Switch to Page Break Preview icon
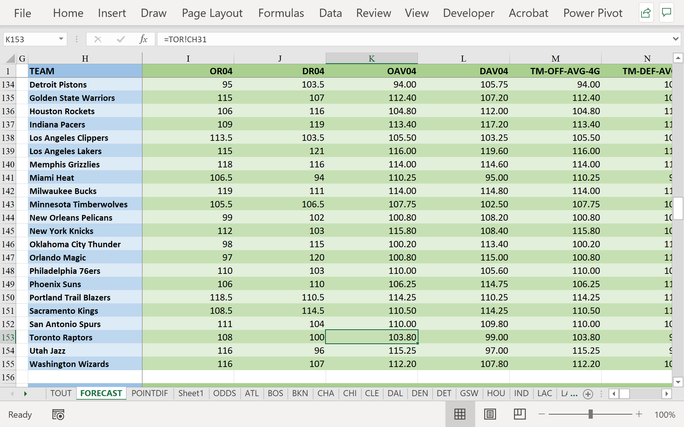684x427 pixels. (520, 414)
